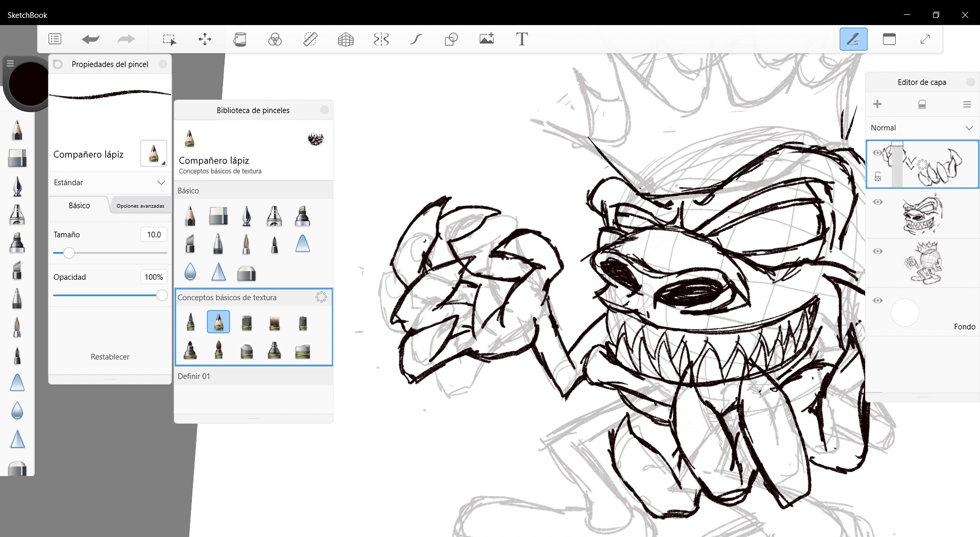Open the Text tool

tap(522, 39)
